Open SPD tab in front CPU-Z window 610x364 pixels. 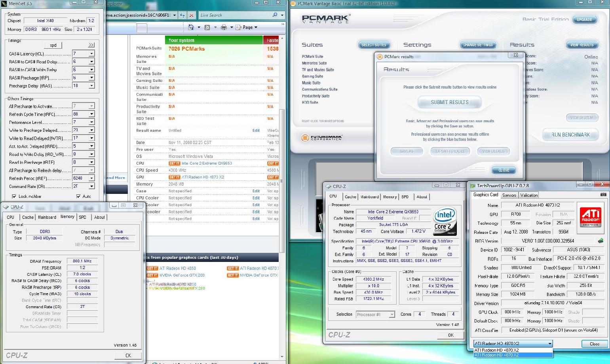(x=405, y=197)
